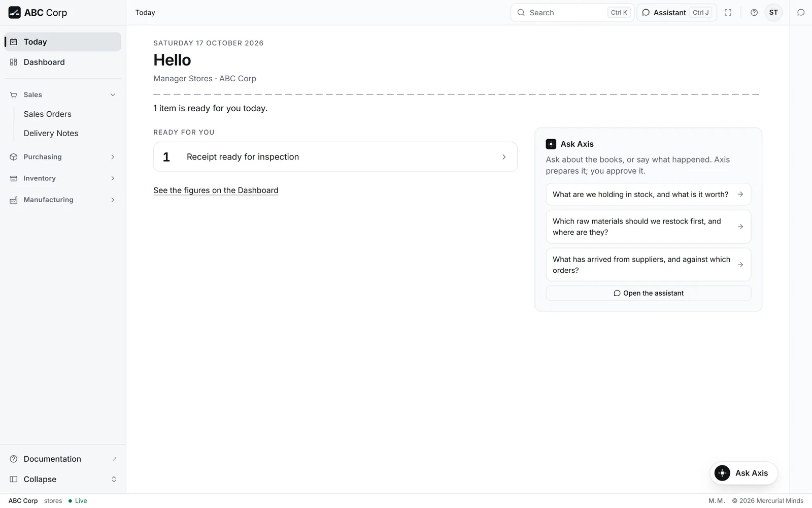Click the search magnifier icon
The height and width of the screenshot is (508, 812).
click(x=521, y=13)
